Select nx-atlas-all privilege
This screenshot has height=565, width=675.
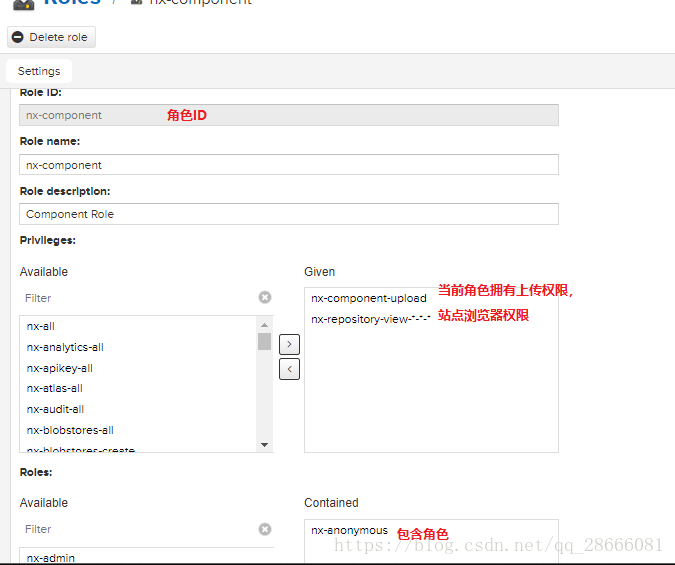click(x=138, y=388)
